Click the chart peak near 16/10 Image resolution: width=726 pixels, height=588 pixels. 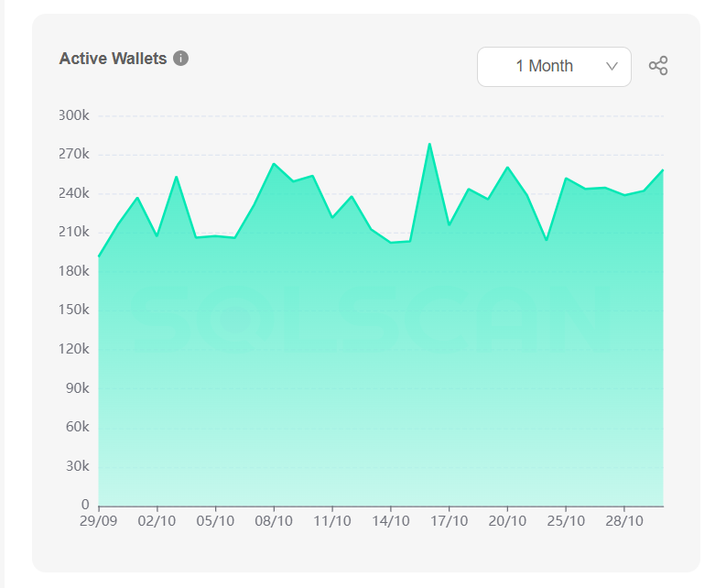(x=429, y=144)
